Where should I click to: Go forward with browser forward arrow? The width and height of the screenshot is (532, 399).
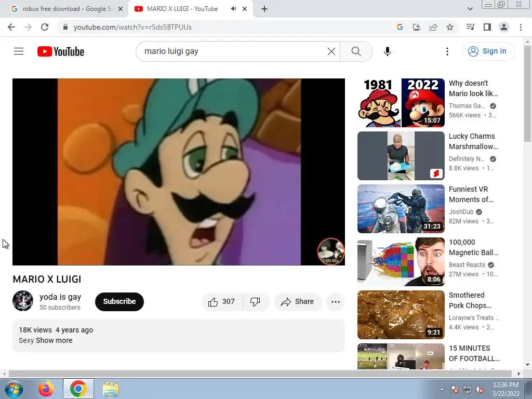point(28,27)
